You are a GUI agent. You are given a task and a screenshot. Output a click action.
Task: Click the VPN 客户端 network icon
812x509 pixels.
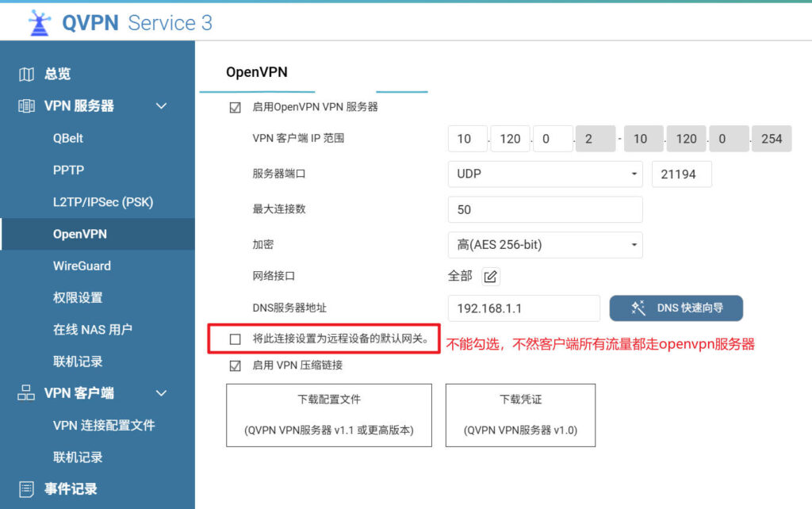point(26,393)
